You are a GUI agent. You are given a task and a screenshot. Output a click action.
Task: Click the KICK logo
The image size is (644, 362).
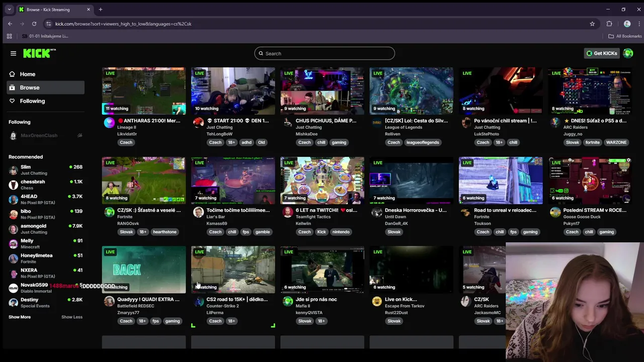coord(39,53)
